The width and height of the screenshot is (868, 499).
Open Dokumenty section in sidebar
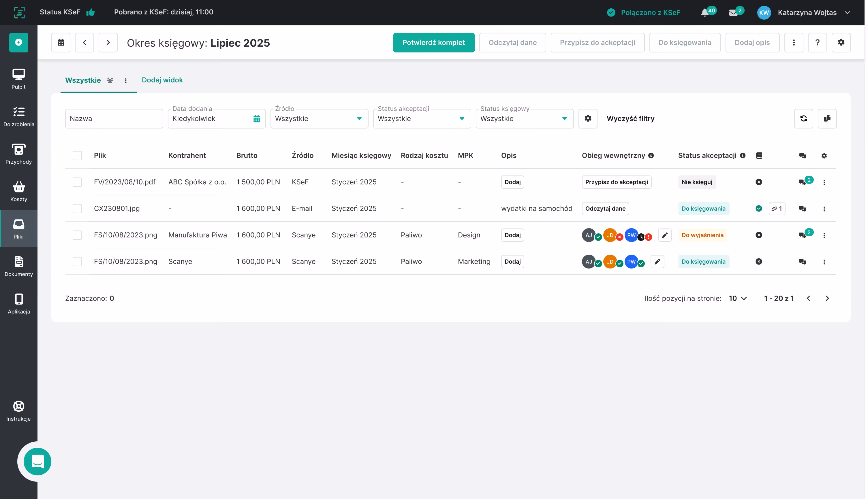pyautogui.click(x=18, y=266)
